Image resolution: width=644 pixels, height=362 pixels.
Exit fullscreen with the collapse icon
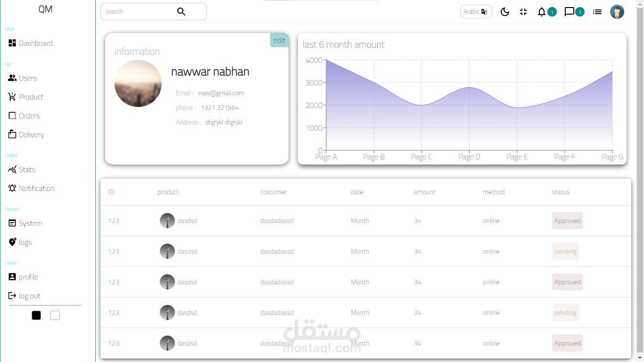(x=523, y=12)
